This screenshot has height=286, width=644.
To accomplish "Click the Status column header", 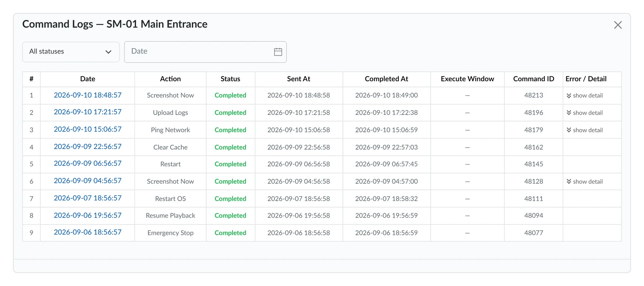I will [x=231, y=79].
